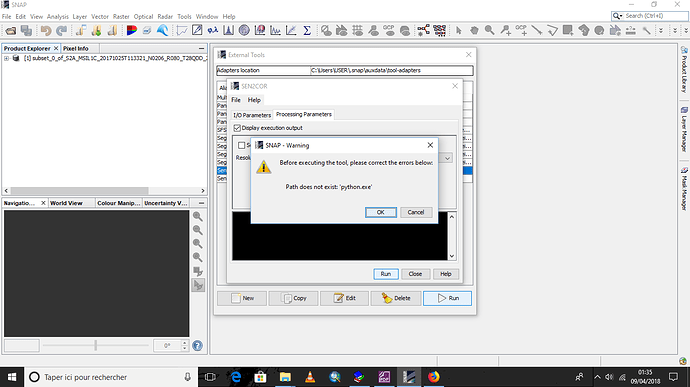Click Help button in SEN2COR dialog

(x=446, y=274)
